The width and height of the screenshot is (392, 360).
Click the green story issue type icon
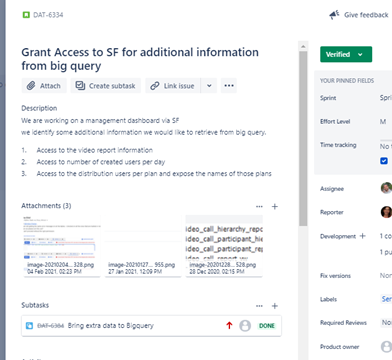coord(26,15)
